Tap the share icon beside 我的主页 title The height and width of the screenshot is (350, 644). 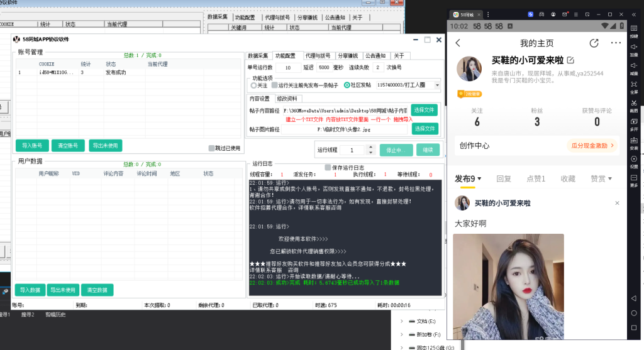[x=594, y=43]
